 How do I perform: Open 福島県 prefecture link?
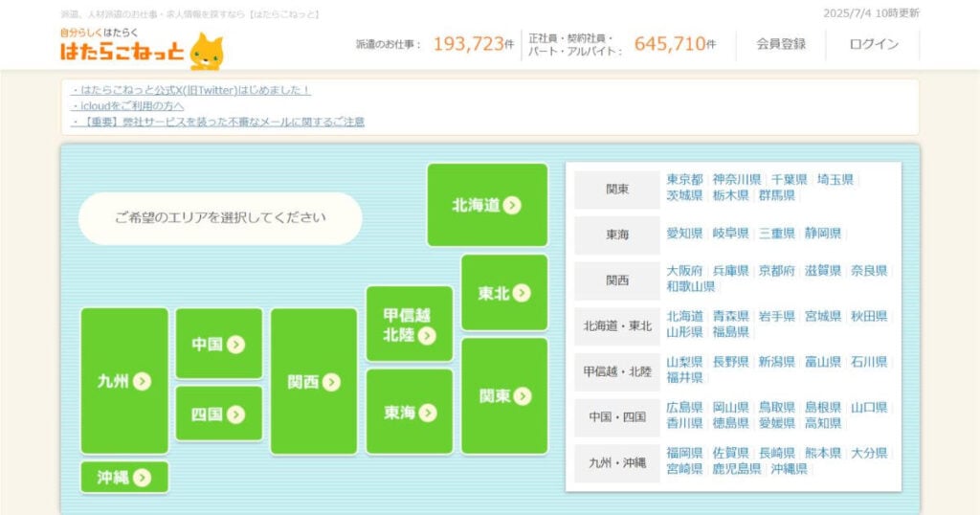point(730,332)
